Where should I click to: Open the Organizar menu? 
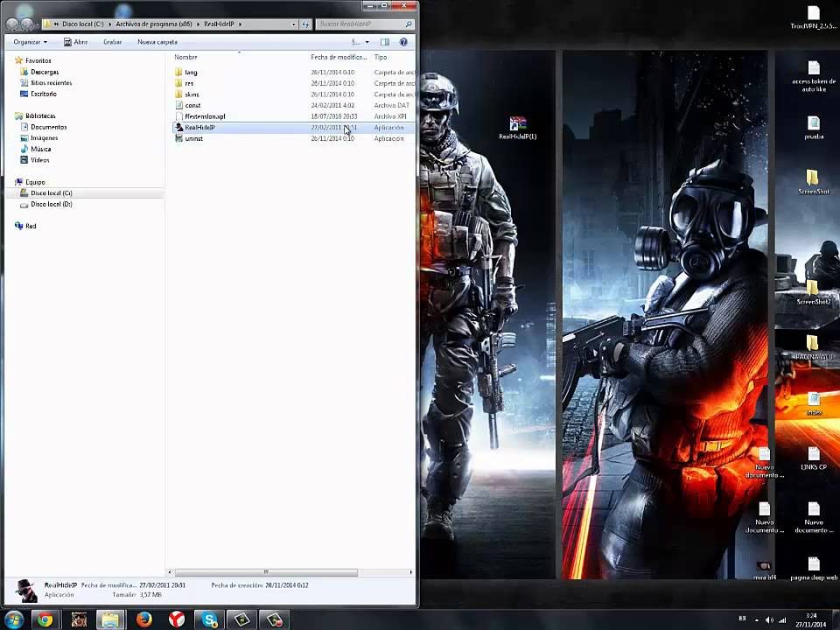[x=30, y=42]
